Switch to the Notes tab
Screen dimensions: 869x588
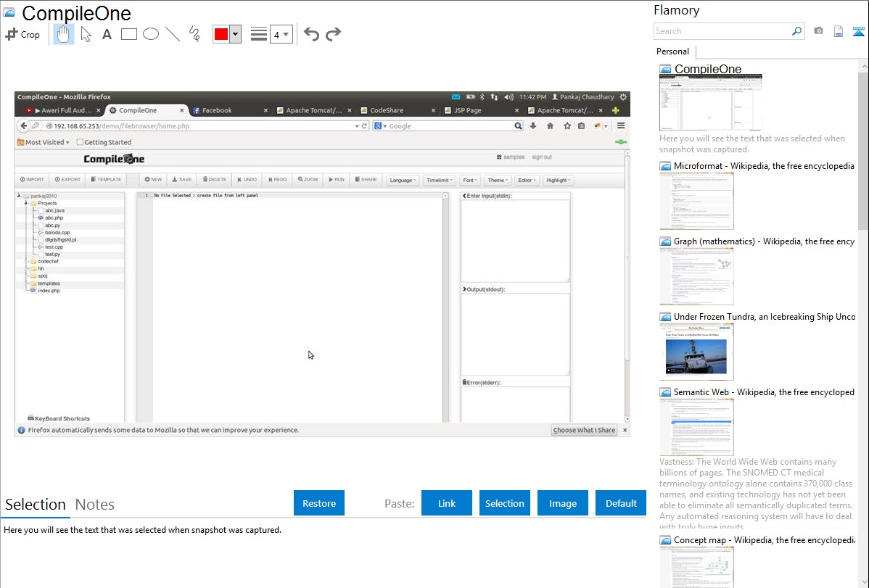point(95,505)
